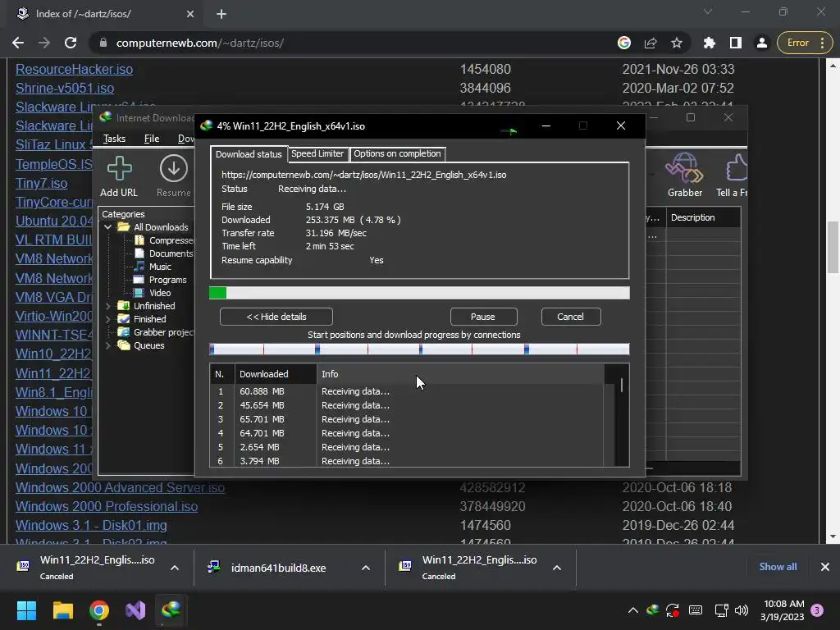Expand the Finished tree node
Screen dimensions: 840x630
click(x=107, y=319)
